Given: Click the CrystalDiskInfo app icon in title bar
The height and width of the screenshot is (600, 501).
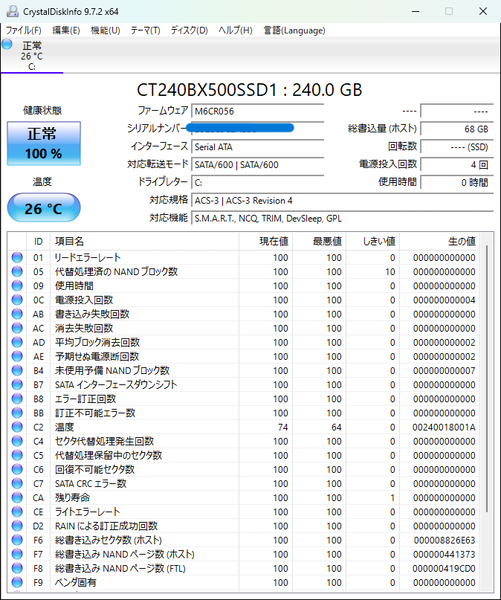Looking at the screenshot, I should coord(12,11).
